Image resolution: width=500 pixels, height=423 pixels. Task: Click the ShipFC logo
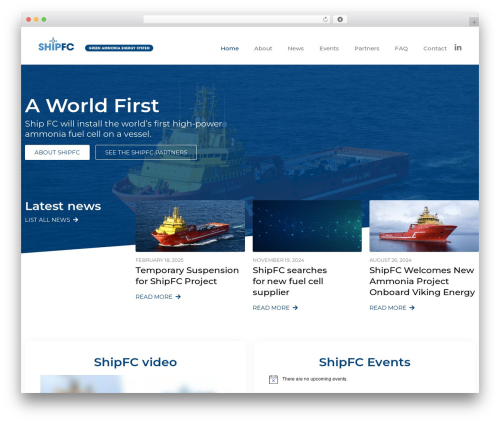click(56, 45)
